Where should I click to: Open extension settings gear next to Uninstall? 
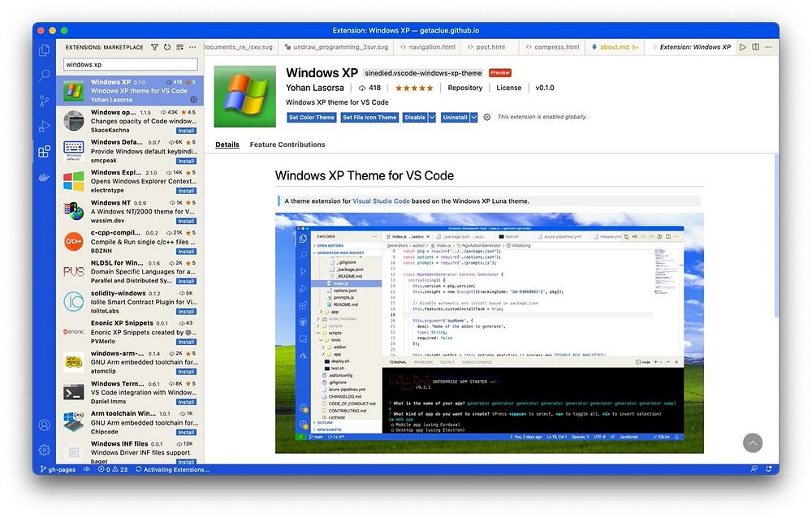[x=486, y=118]
